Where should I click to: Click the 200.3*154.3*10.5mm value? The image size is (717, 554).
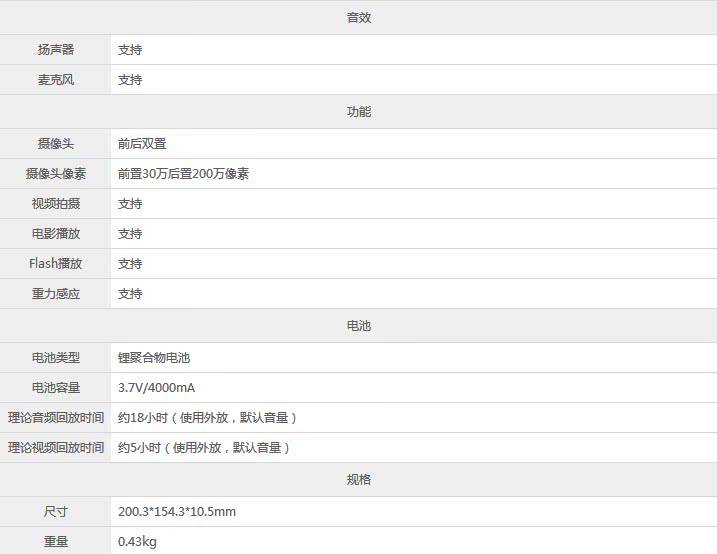[x=177, y=511]
